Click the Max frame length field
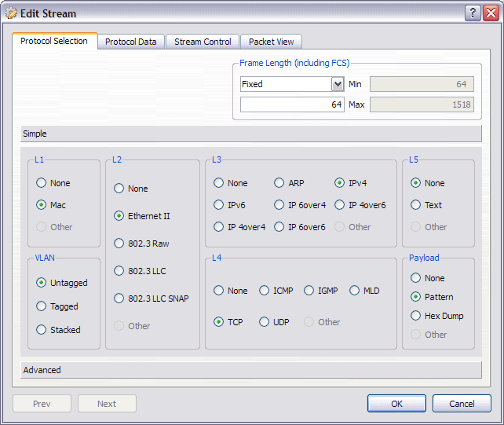This screenshot has width=504, height=425. pos(422,104)
